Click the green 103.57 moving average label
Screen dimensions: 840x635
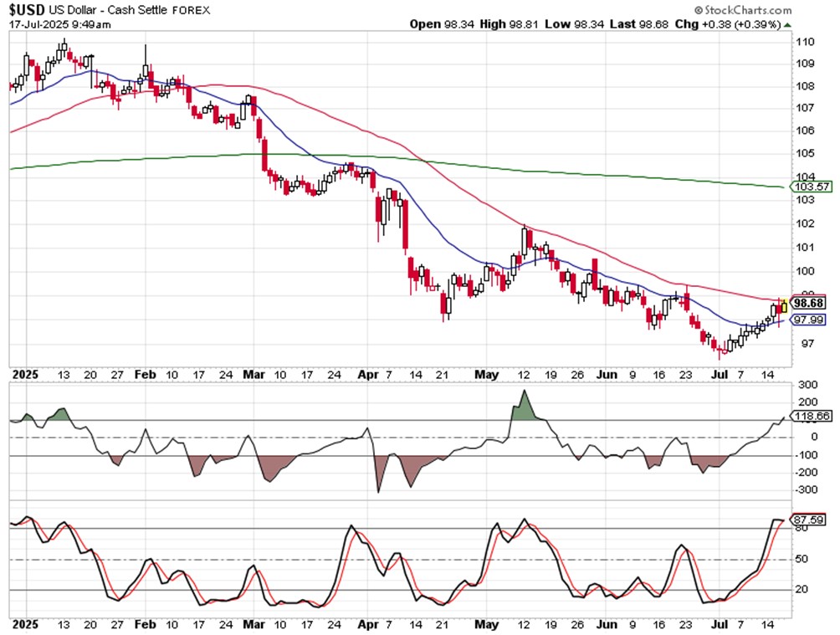click(x=812, y=187)
